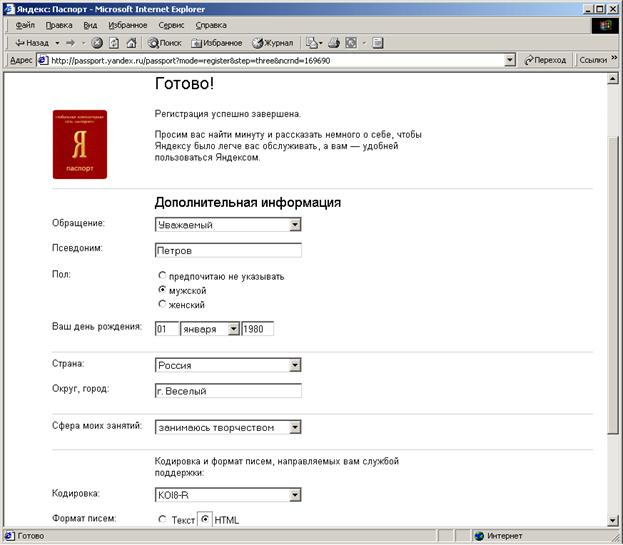Refresh the page using the toolbar icon

point(114,43)
